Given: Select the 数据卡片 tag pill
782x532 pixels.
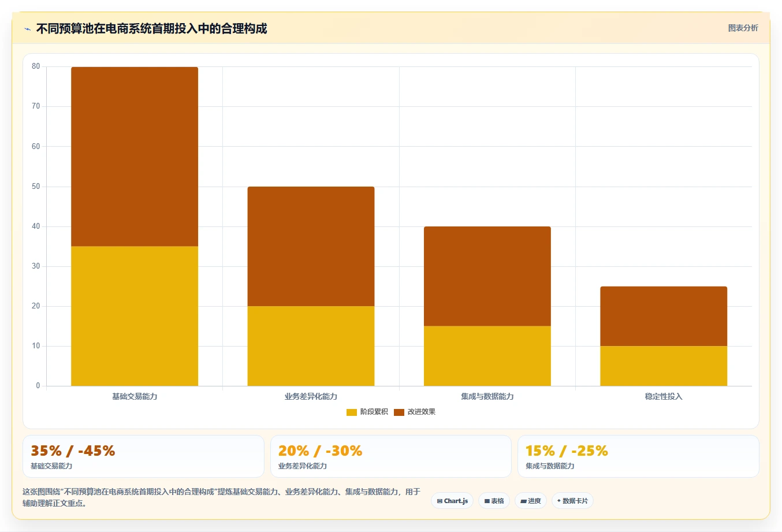Looking at the screenshot, I should (572, 501).
